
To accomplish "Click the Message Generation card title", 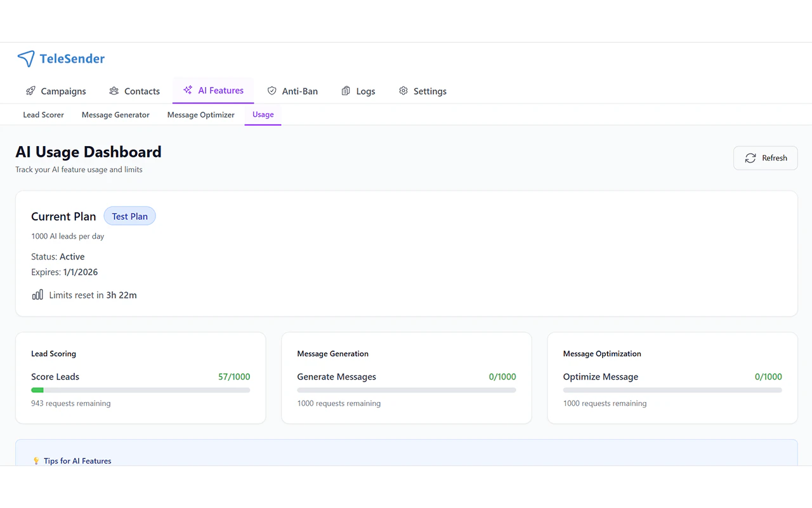I will tap(333, 354).
